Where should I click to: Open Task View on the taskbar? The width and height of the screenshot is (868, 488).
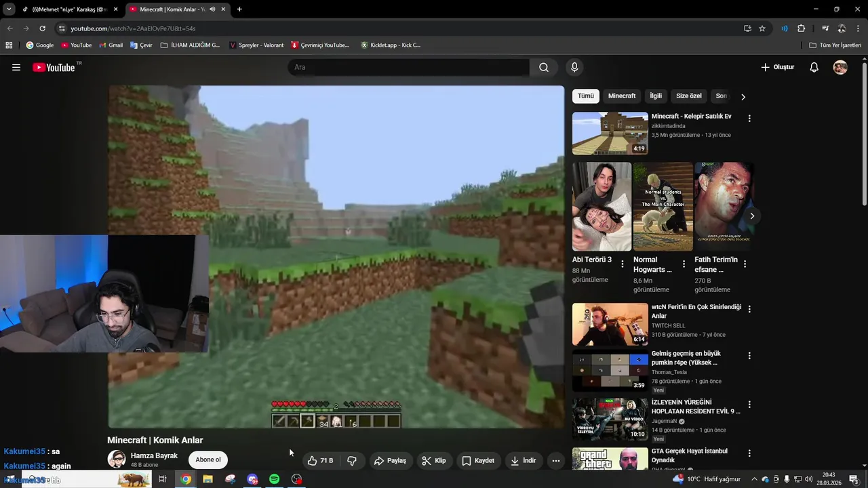(163, 479)
